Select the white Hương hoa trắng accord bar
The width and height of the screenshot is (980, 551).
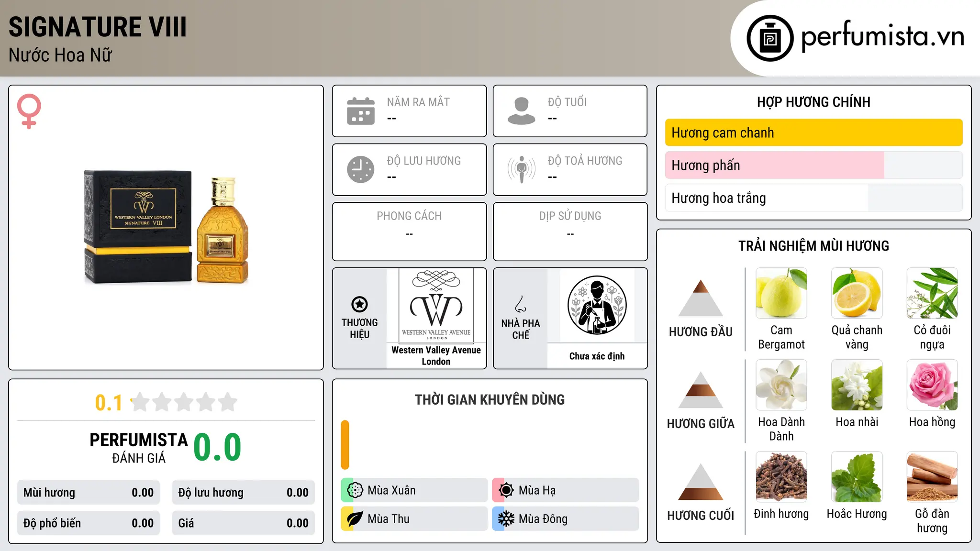click(x=766, y=198)
